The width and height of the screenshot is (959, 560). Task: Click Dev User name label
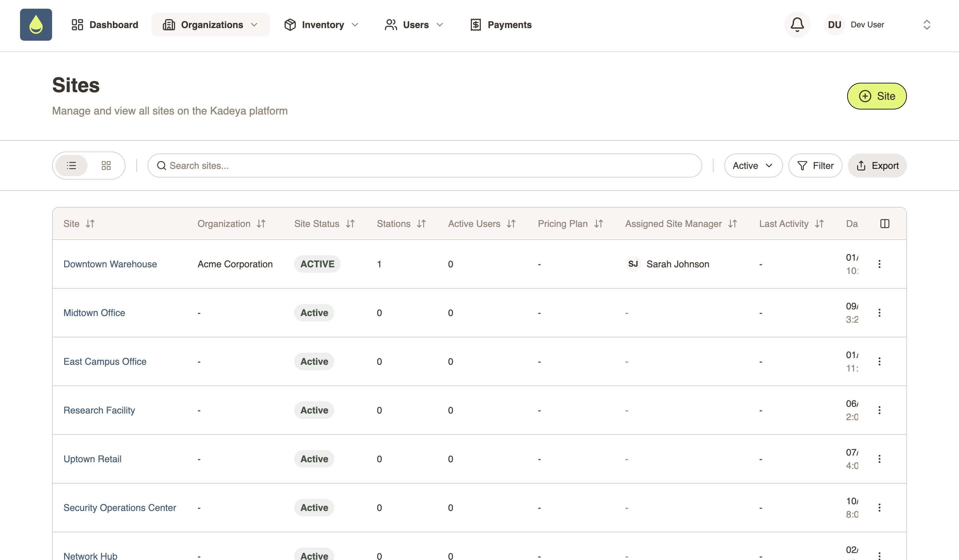coord(867,25)
